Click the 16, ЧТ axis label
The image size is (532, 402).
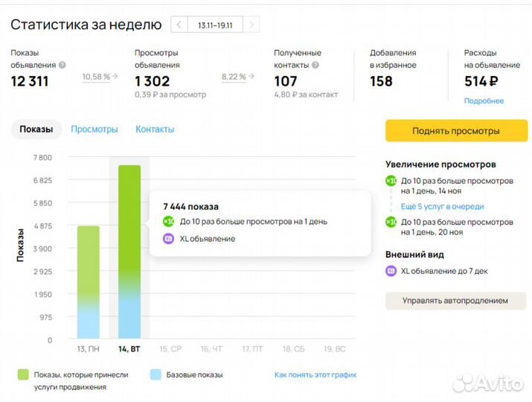click(211, 349)
